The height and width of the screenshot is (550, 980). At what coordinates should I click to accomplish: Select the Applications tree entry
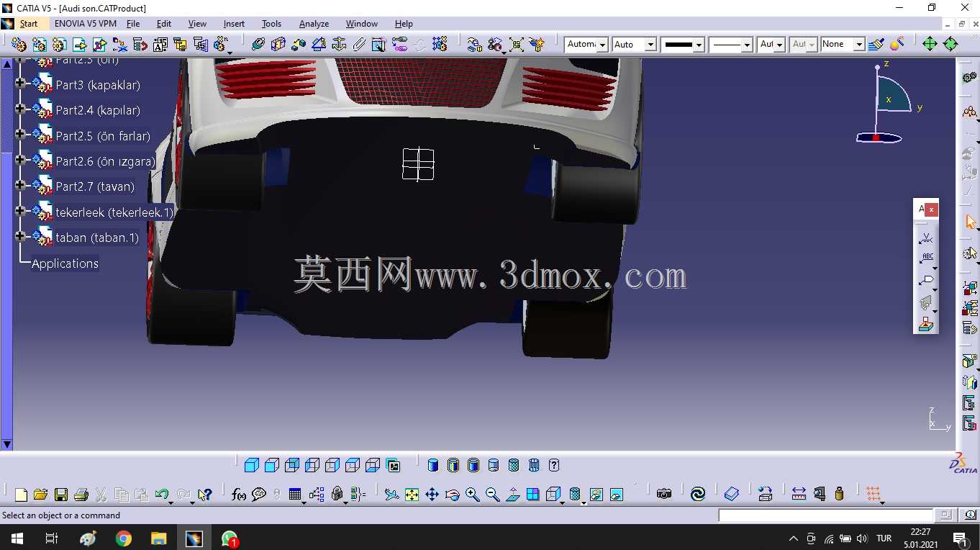tap(65, 263)
